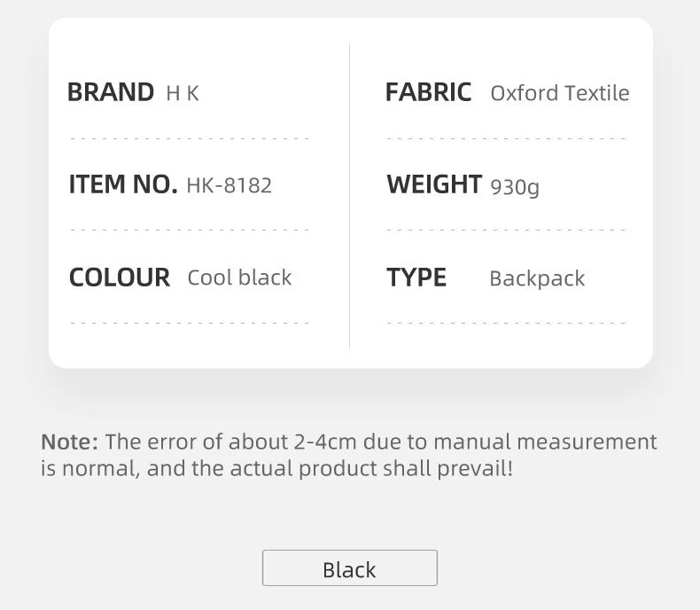Viewport: 700px width, 610px height.
Task: Select the item number HK-8182
Action: [x=229, y=185]
